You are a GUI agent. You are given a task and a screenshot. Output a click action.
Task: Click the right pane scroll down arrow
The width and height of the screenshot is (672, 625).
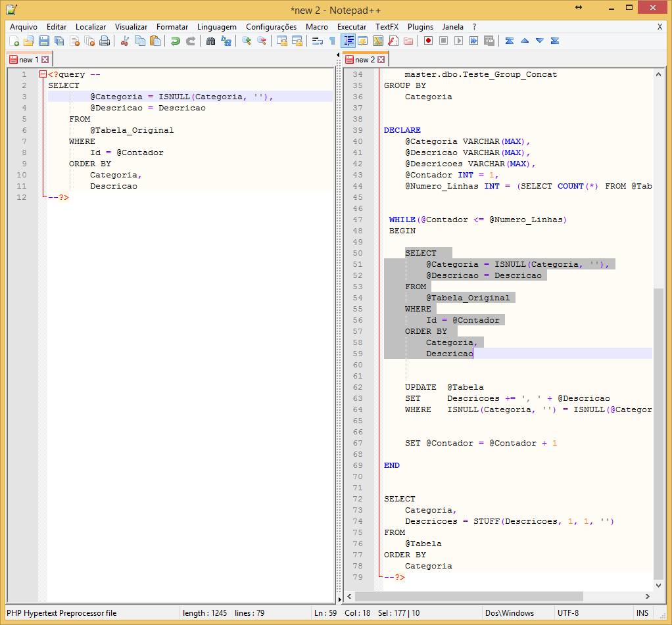[658, 586]
